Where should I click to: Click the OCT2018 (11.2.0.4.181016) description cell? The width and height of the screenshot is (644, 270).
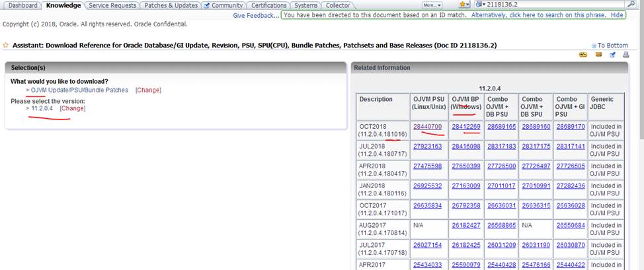[x=383, y=131]
